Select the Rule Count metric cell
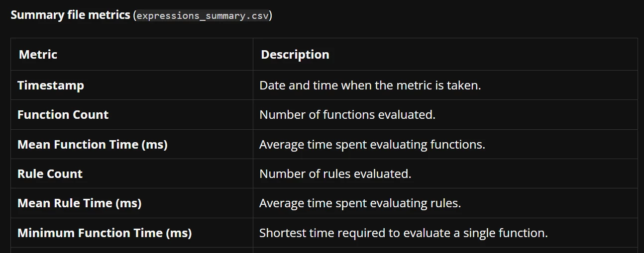The image size is (644, 253). coord(132,173)
